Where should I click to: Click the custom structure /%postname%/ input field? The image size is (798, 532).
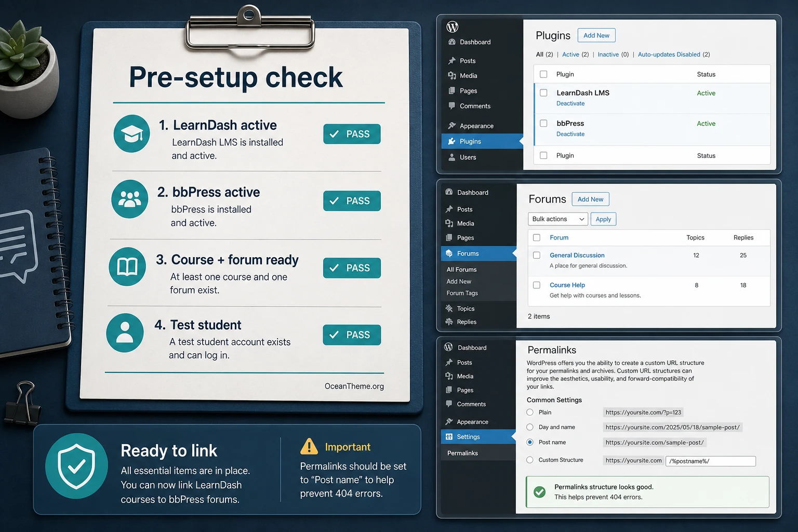point(711,461)
